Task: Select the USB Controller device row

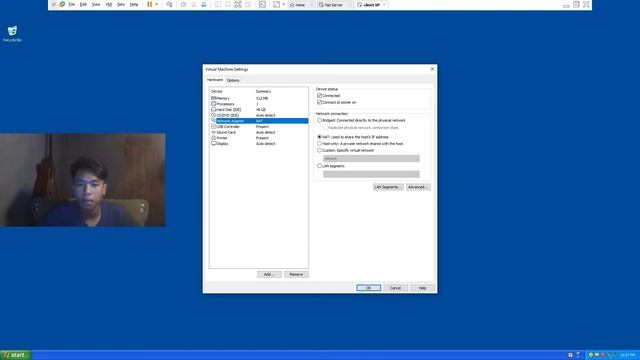Action: (259, 127)
